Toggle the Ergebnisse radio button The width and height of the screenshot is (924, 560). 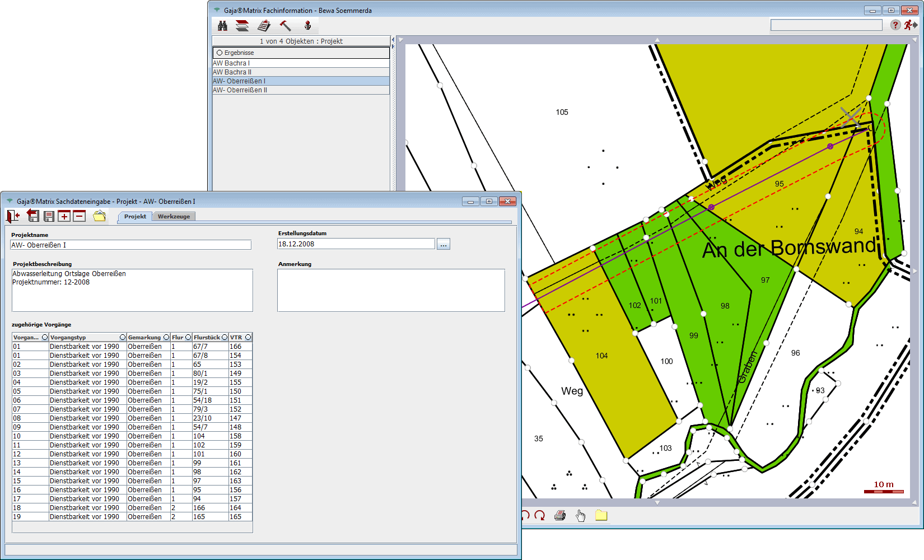click(x=220, y=53)
